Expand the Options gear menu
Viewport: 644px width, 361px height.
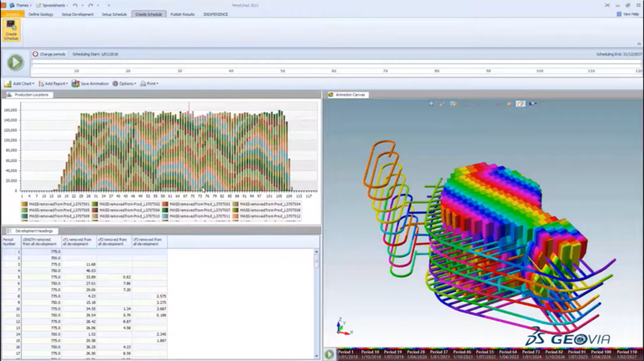pyautogui.click(x=124, y=83)
